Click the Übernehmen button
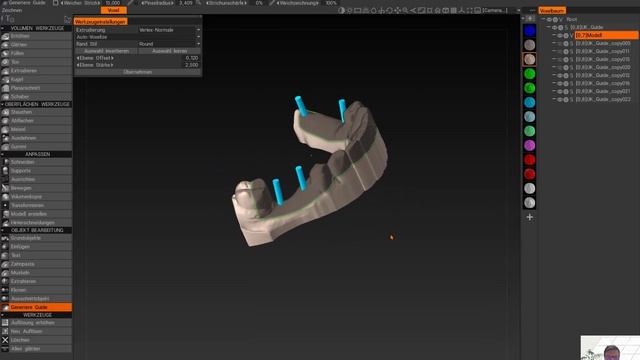Image resolution: width=640 pixels, height=360 pixels. click(138, 72)
